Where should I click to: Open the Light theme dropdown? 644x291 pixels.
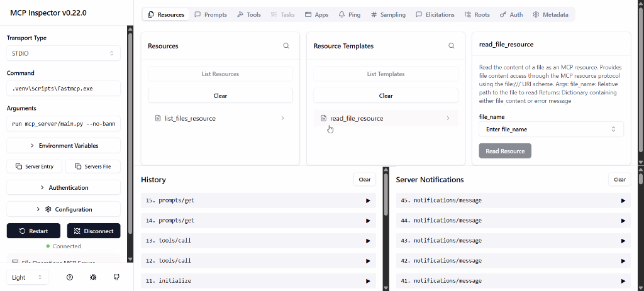click(x=28, y=277)
